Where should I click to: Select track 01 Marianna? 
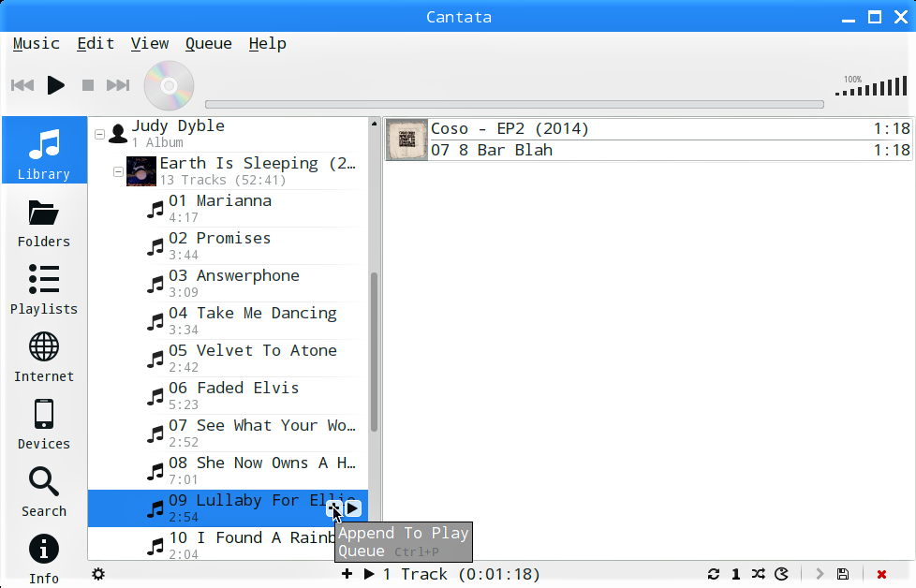[x=228, y=209]
